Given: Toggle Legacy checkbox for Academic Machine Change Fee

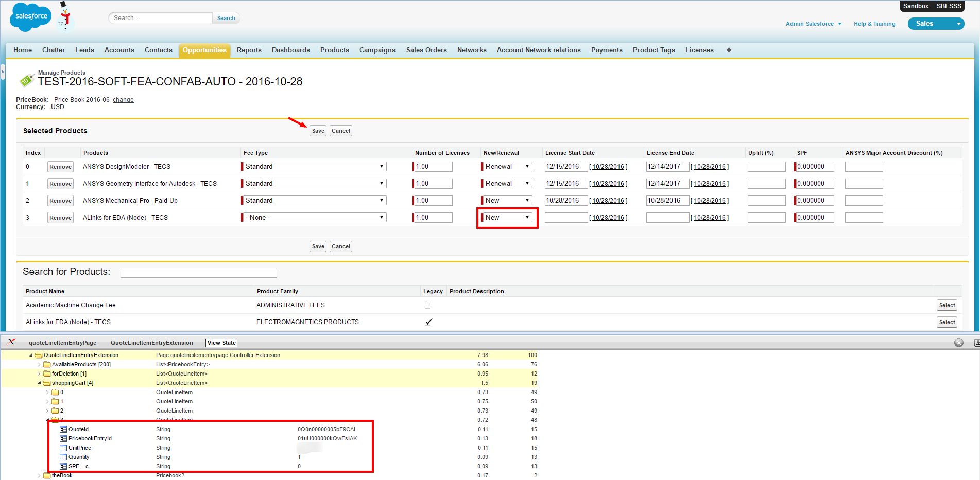Looking at the screenshot, I should [x=428, y=306].
